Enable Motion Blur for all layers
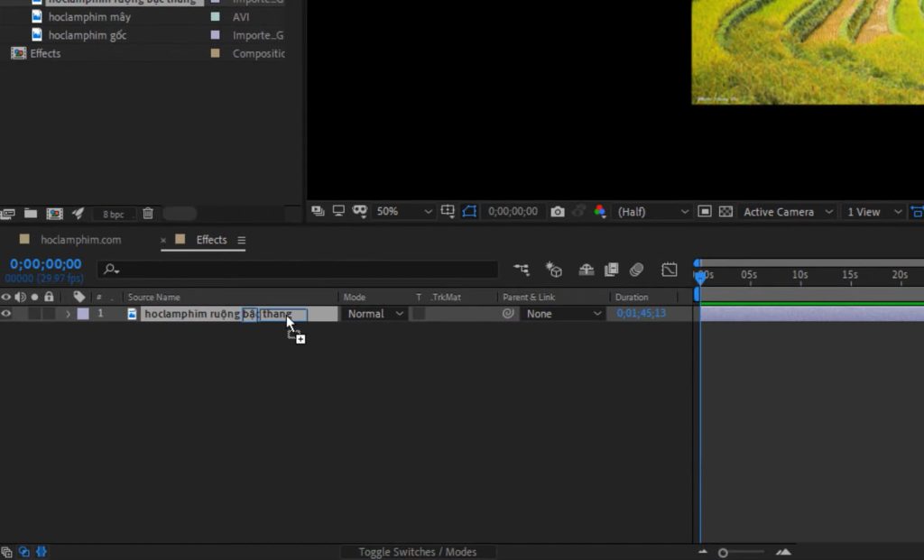 click(637, 268)
